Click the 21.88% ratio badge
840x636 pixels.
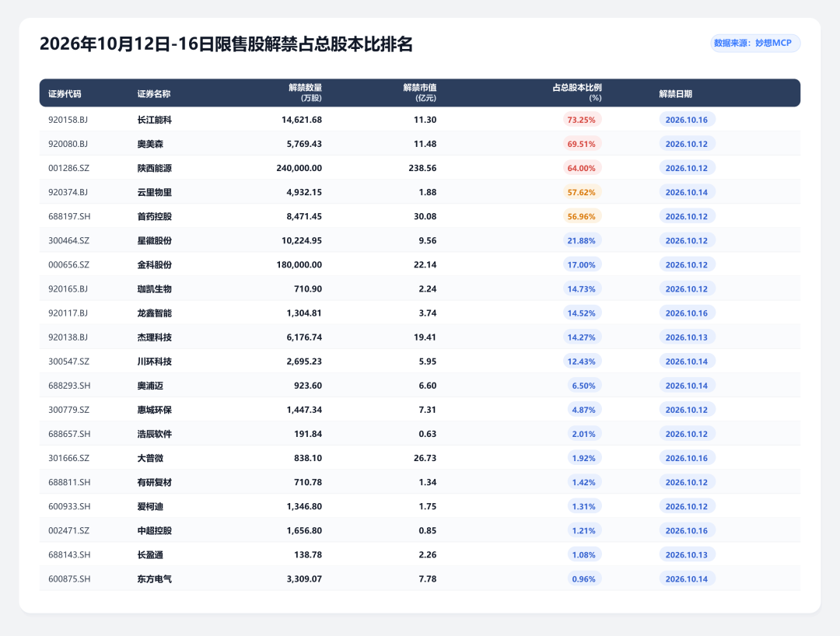(x=582, y=240)
